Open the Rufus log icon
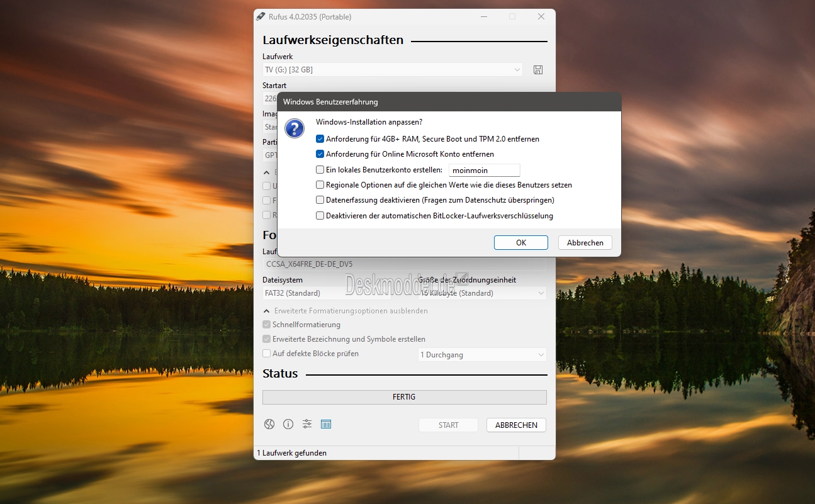 [x=326, y=424]
